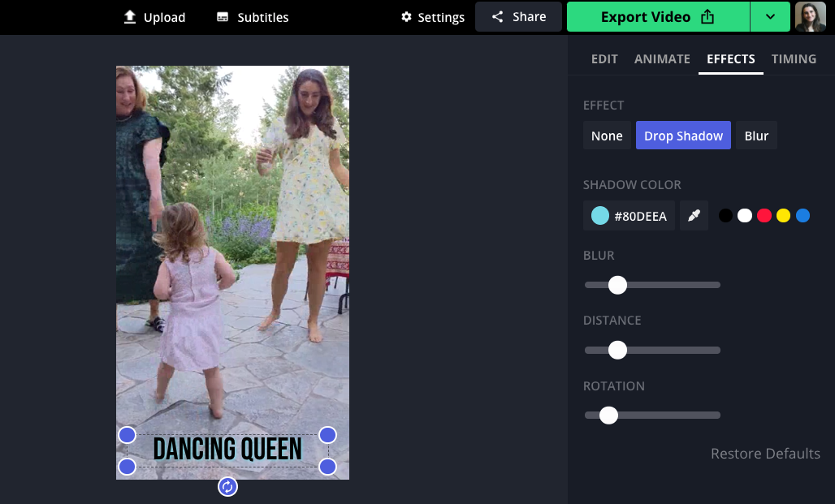Switch to the ANIMATE tab
Viewport: 835px width, 504px height.
(662, 59)
